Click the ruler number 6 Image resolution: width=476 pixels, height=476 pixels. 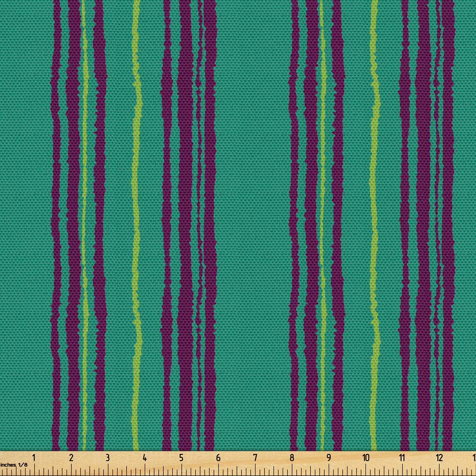218,458
